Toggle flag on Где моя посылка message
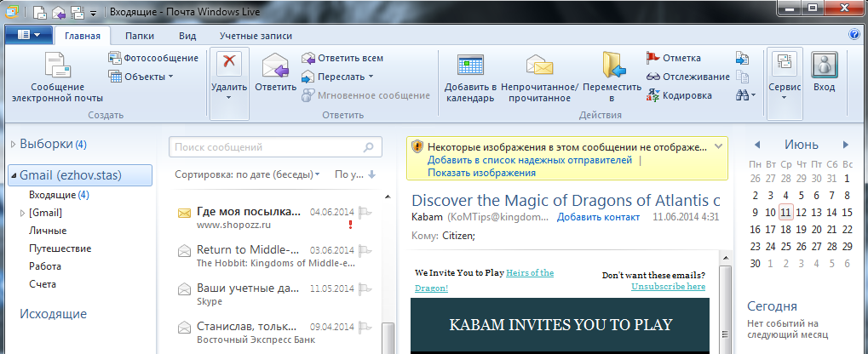 [365, 212]
